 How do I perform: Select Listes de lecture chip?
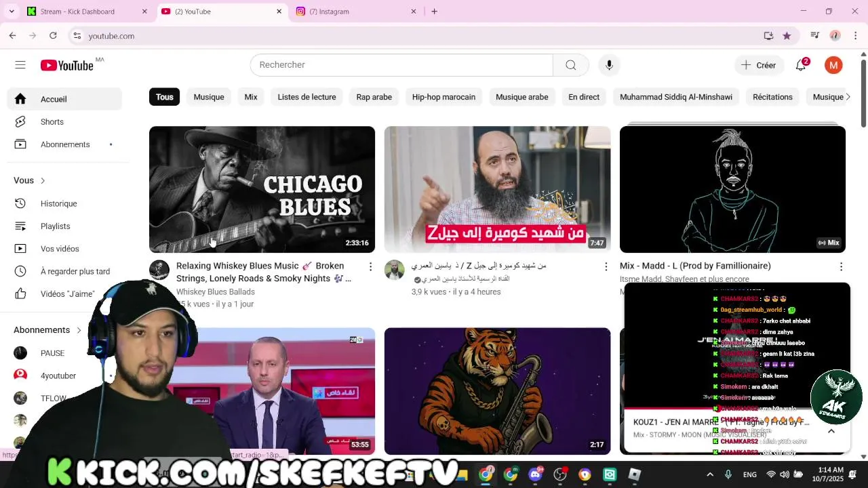click(x=307, y=97)
